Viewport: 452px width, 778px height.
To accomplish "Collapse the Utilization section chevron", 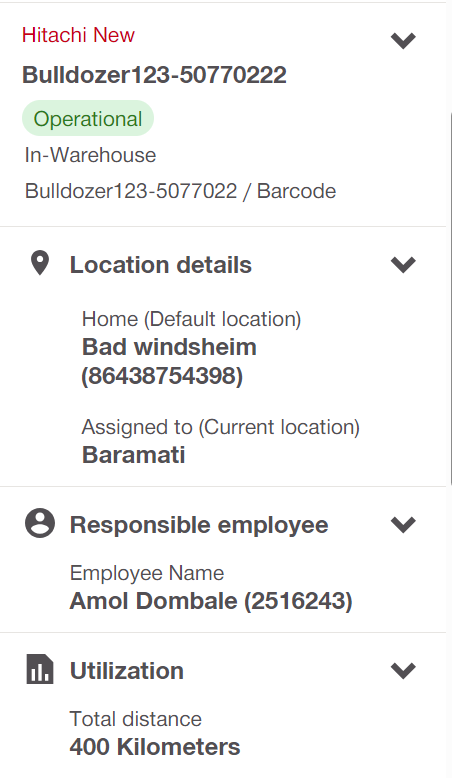I will [x=403, y=670].
